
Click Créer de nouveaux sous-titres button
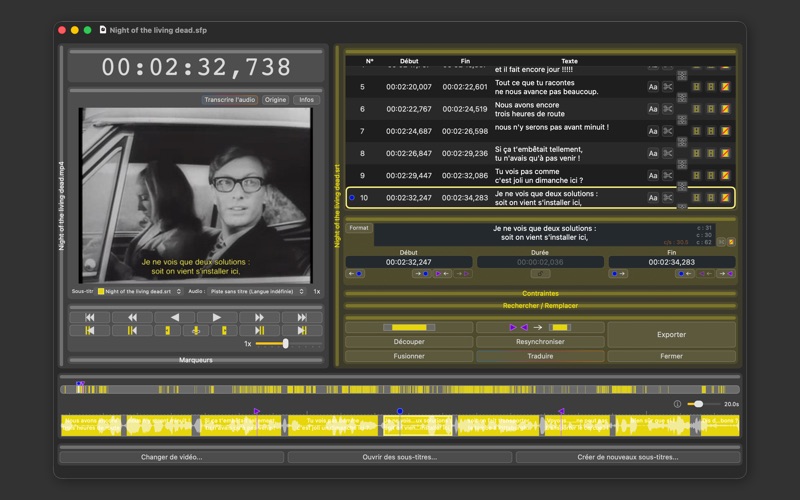tap(628, 457)
